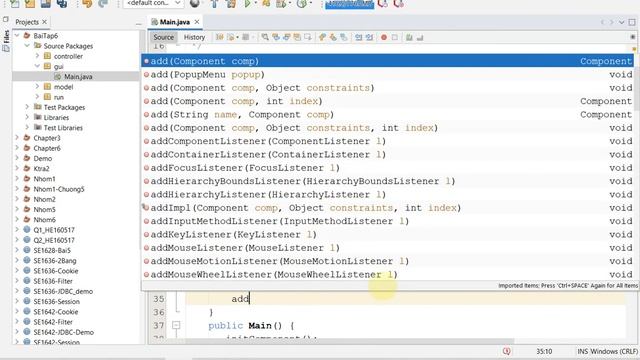Maximize editor window icon
Image resolution: width=640 pixels, height=360 pixels.
[x=632, y=22]
